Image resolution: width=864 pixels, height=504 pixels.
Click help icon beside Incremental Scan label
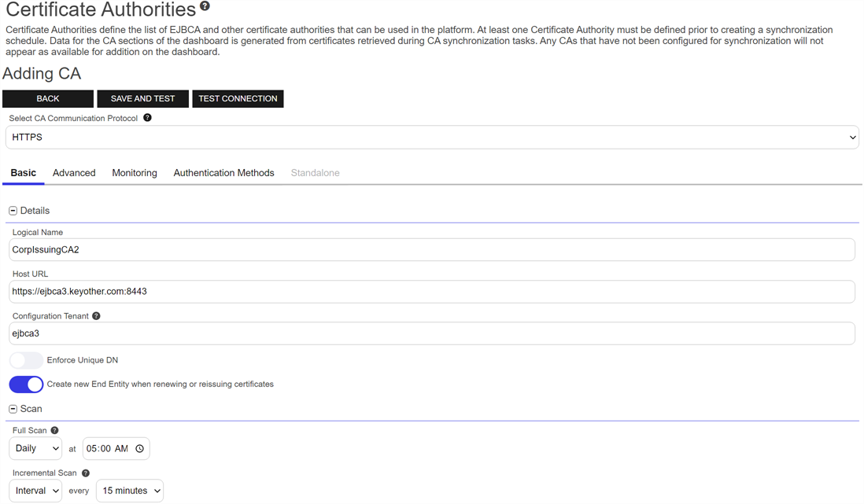click(x=86, y=473)
